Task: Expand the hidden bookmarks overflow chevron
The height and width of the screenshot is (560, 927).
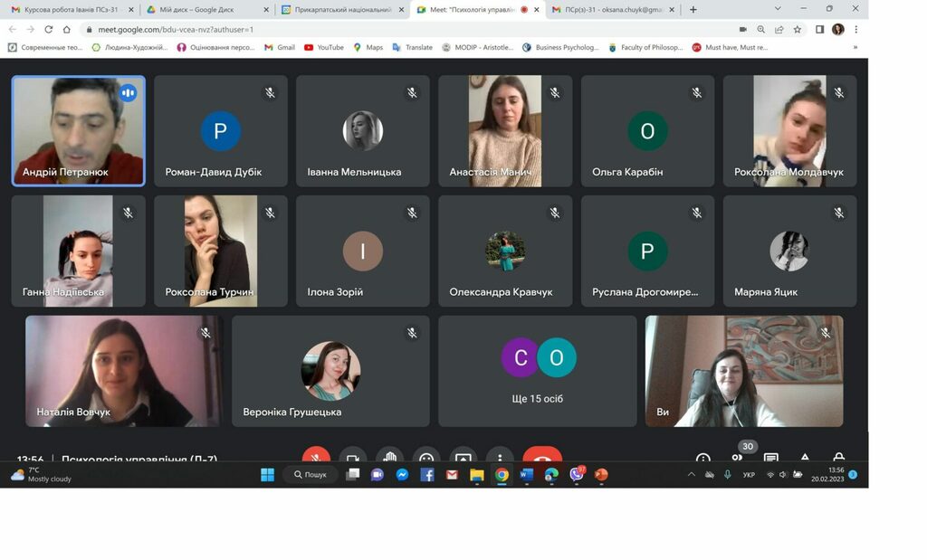Action: [855, 47]
